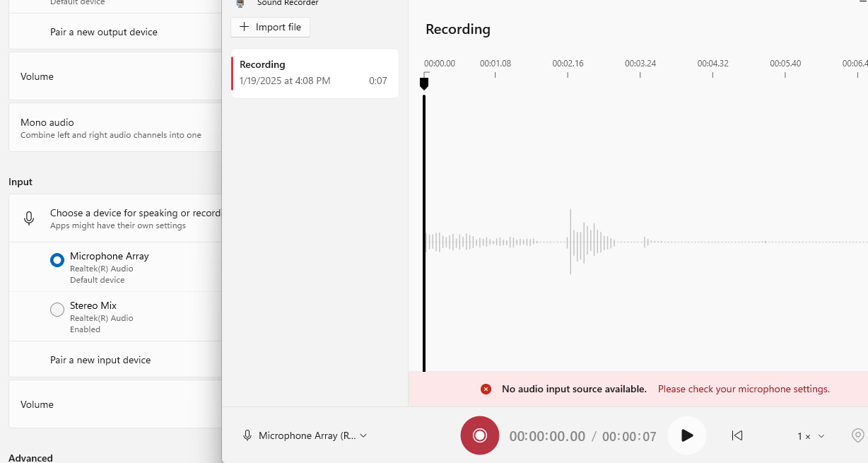Click the 00:00:00.00 current time display
Screen dimensions: 868x463
(x=547, y=436)
